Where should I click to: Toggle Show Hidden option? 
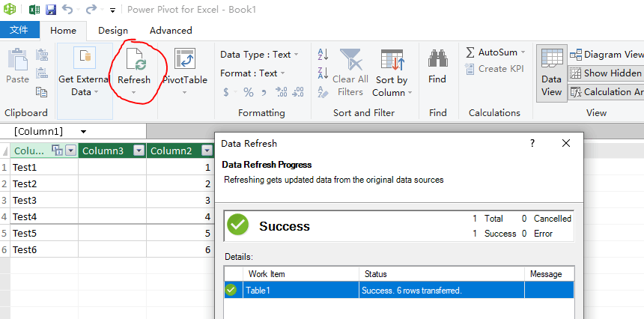coord(607,73)
